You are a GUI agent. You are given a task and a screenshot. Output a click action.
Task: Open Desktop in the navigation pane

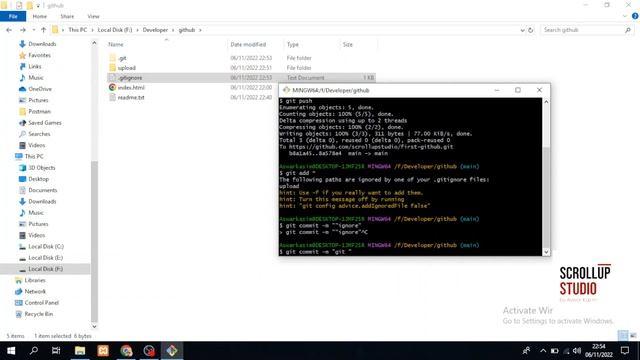(38, 179)
